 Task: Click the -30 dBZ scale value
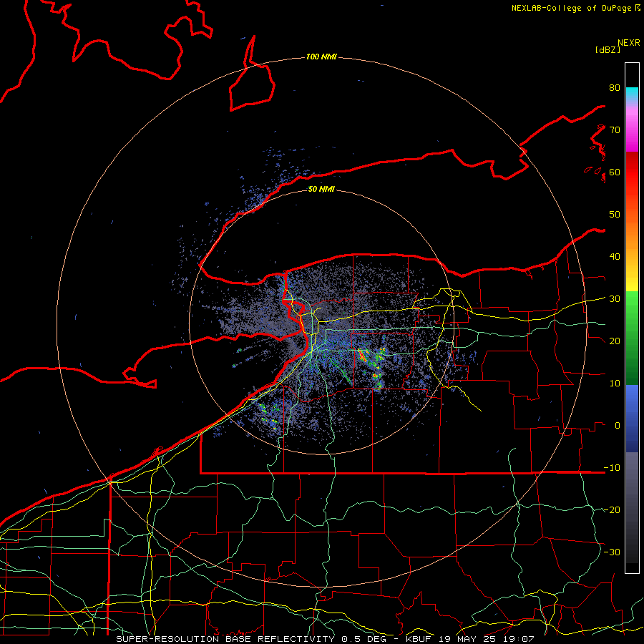[x=612, y=552]
